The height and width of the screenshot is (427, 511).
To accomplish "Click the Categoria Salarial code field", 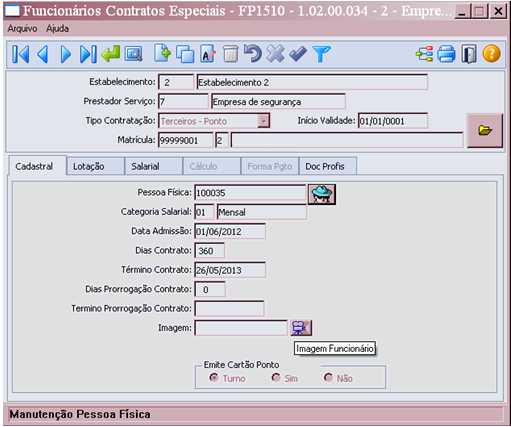I will pyautogui.click(x=204, y=212).
